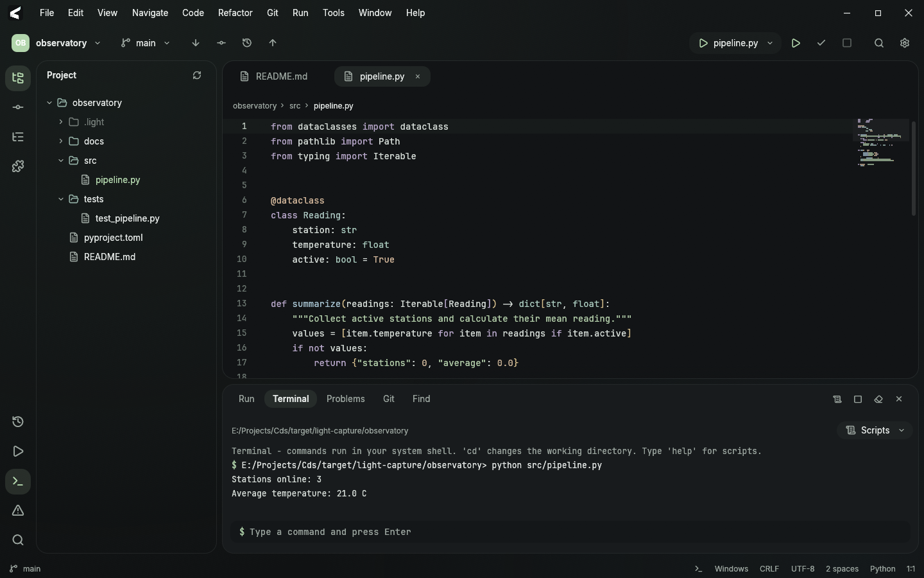Open the Project files sidebar icon
Viewport: 924px width, 578px height.
pos(18,78)
